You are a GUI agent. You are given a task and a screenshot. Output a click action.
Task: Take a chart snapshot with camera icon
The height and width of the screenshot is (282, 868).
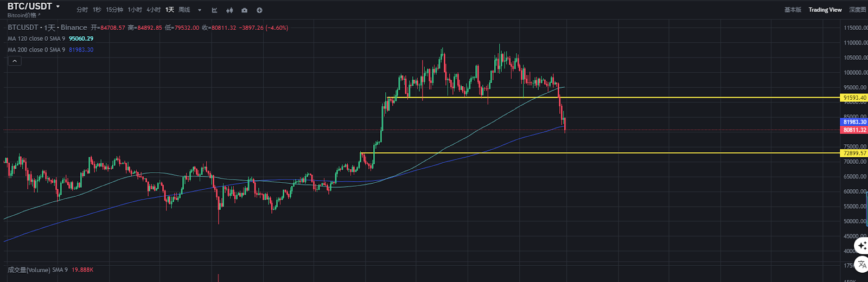245,10
